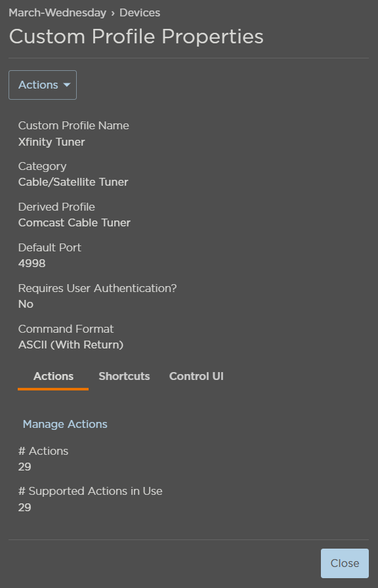Viewport: 378px width, 588px height.
Task: Click the Supported Actions in Use value
Action: click(x=24, y=507)
